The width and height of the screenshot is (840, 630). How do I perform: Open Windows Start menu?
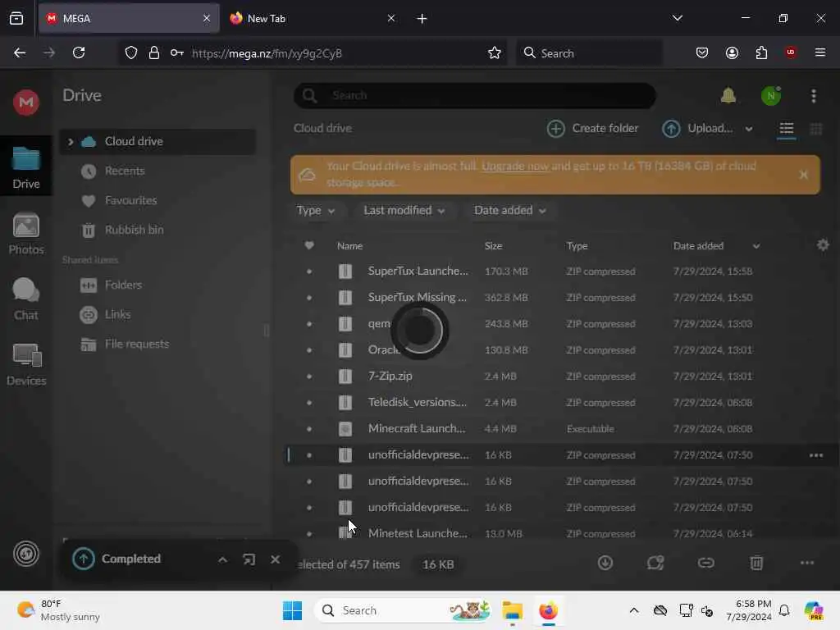[x=293, y=610]
